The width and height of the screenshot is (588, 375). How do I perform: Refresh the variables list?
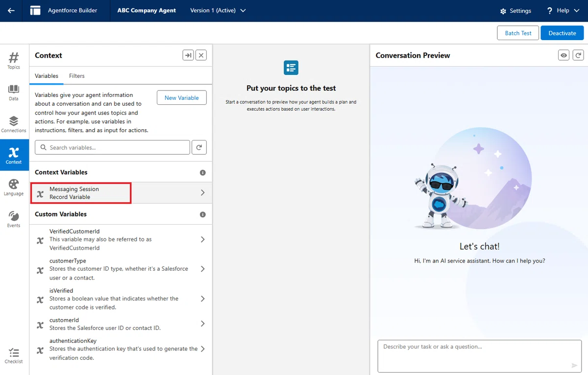tap(199, 147)
